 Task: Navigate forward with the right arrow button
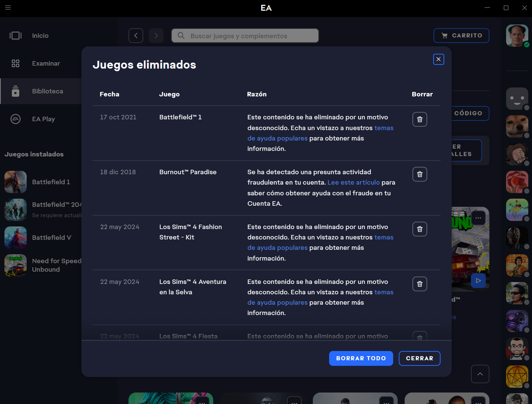tap(156, 36)
